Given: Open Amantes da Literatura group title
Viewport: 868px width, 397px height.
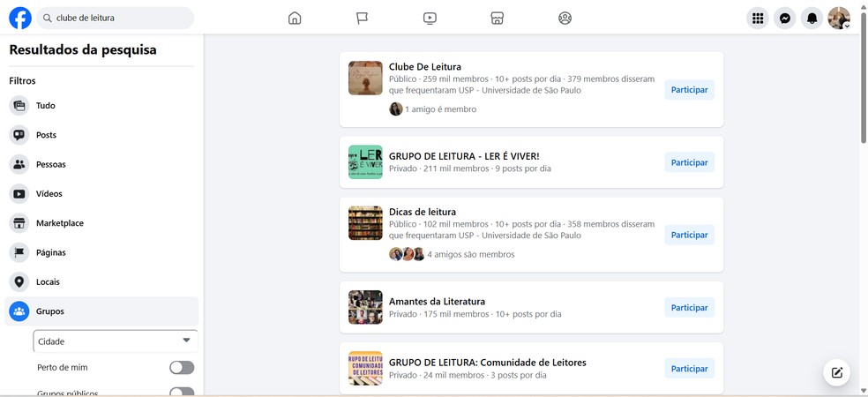Looking at the screenshot, I should pos(437,301).
